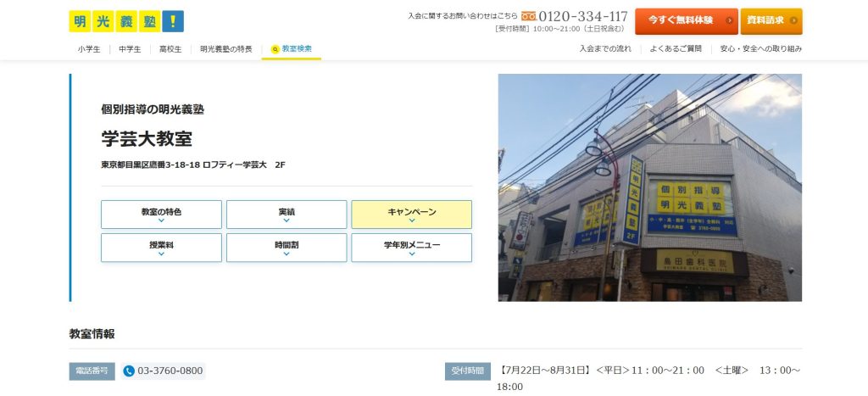Click the 明光義塾 logo
This screenshot has height=396, width=868.
[126, 21]
